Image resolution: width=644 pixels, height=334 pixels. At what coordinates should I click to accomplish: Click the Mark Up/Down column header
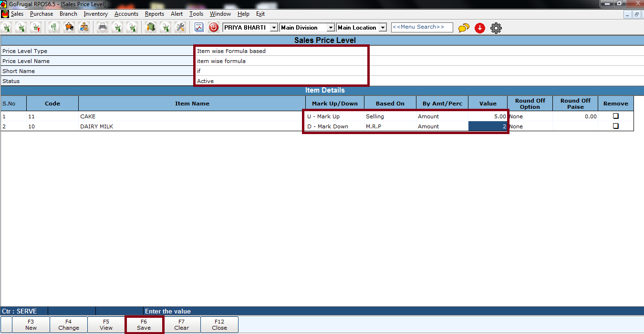coord(335,104)
